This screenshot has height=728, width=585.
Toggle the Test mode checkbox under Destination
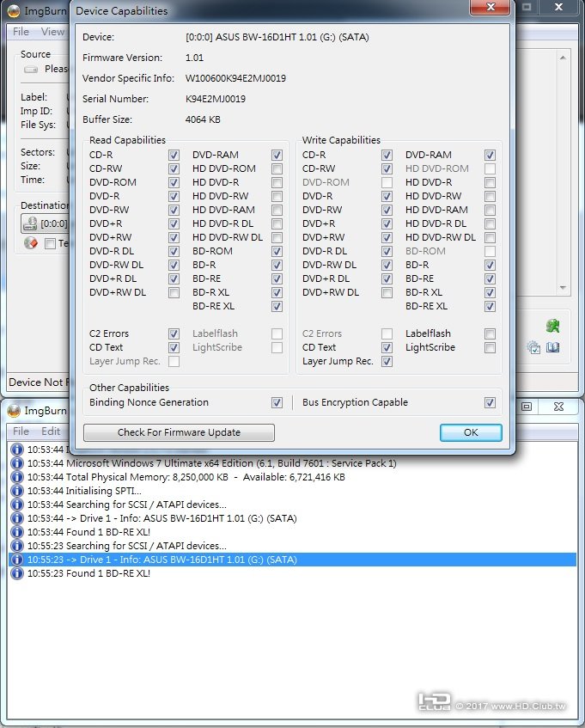50,243
